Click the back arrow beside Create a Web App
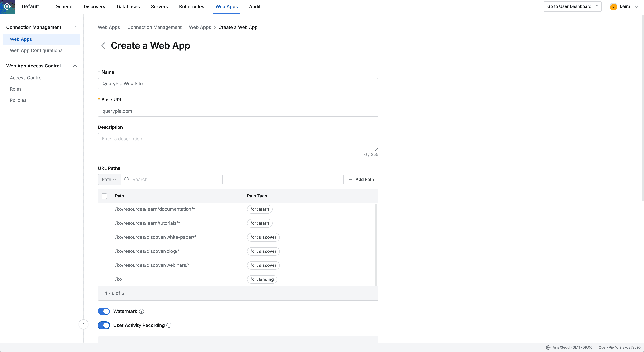The image size is (644, 352). coord(103,45)
